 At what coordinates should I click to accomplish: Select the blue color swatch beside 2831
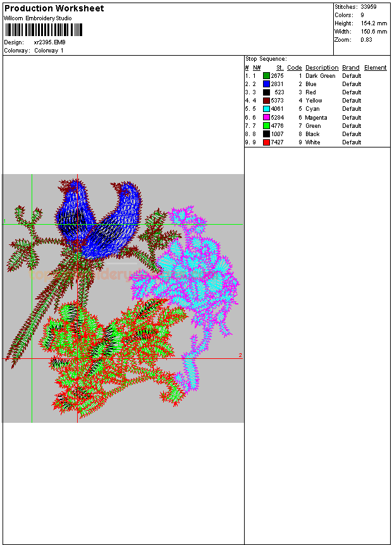266,84
